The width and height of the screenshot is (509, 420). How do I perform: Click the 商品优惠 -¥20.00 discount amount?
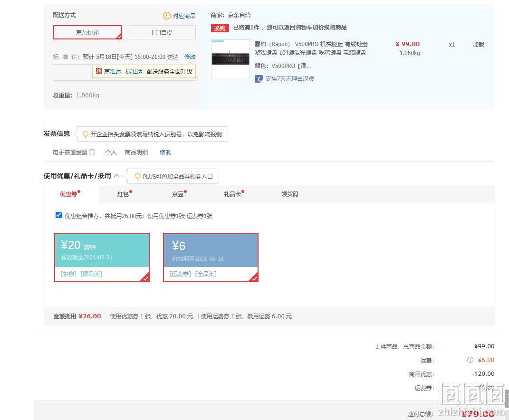[x=483, y=374]
